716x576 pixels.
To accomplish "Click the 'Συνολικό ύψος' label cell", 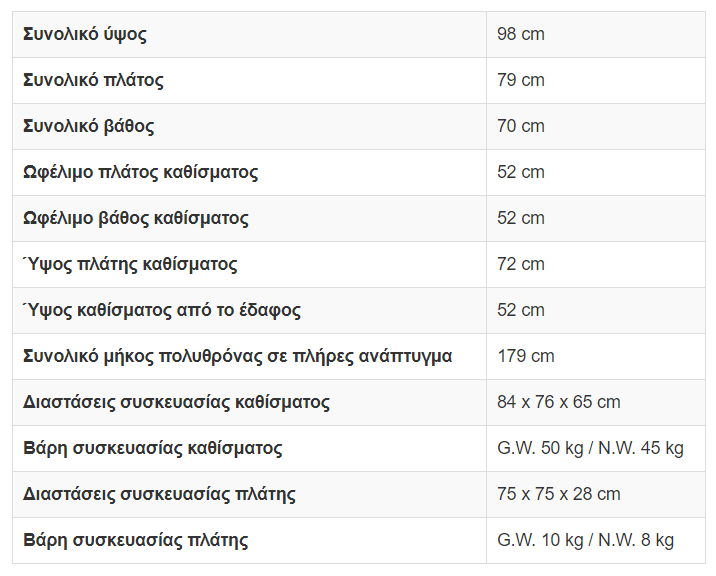I will coord(85,34).
